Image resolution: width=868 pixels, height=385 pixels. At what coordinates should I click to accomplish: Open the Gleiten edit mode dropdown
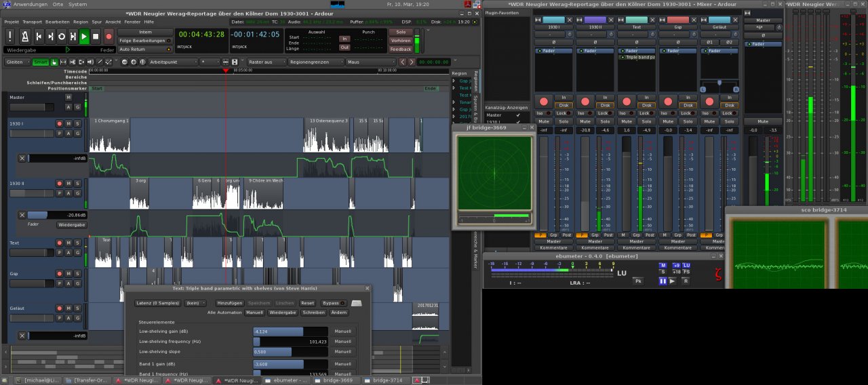click(16, 62)
